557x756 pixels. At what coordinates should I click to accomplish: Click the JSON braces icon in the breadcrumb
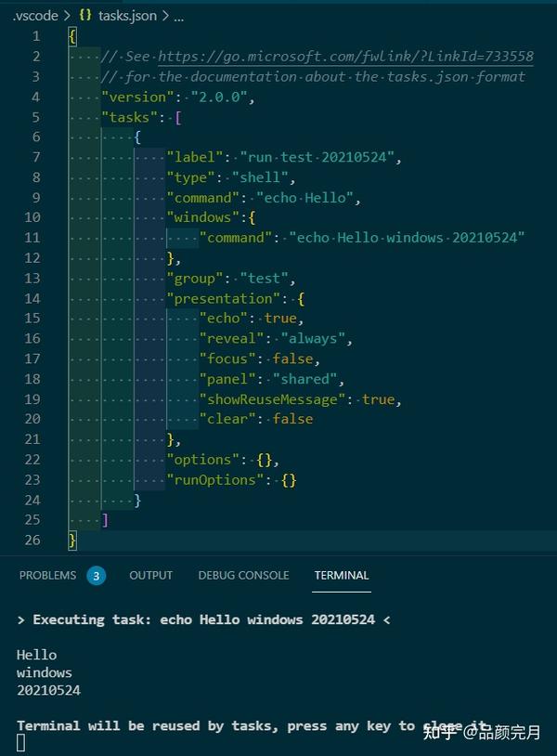[x=84, y=15]
